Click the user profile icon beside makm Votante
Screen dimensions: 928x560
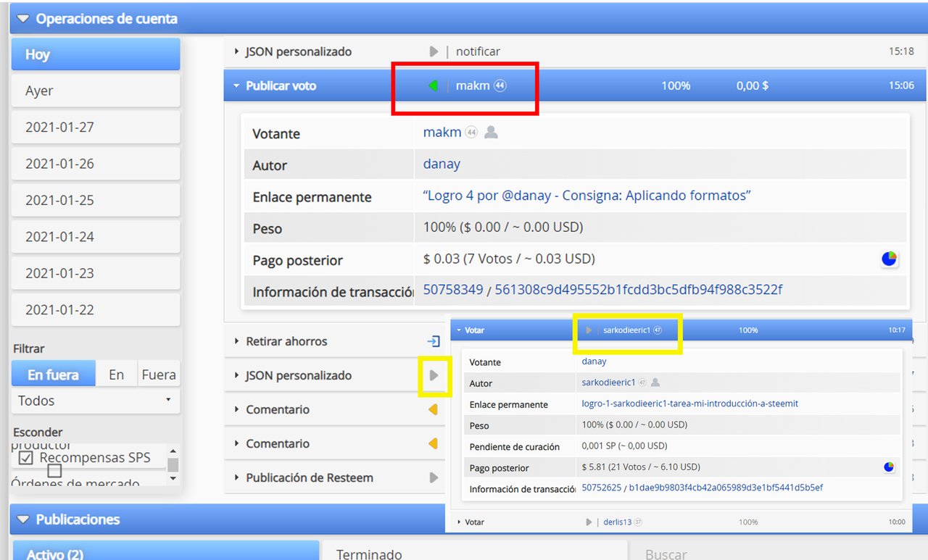coord(491,133)
